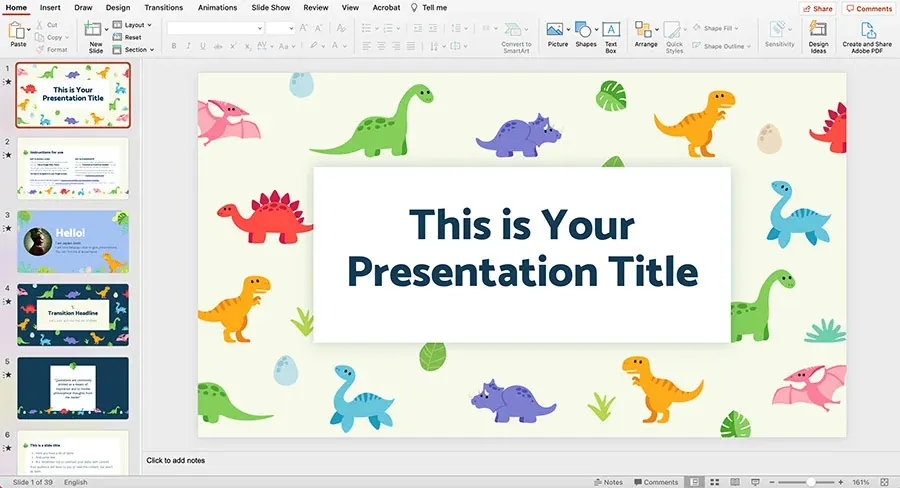Open numbered list dropdown
900x488 pixels.
(x=398, y=28)
